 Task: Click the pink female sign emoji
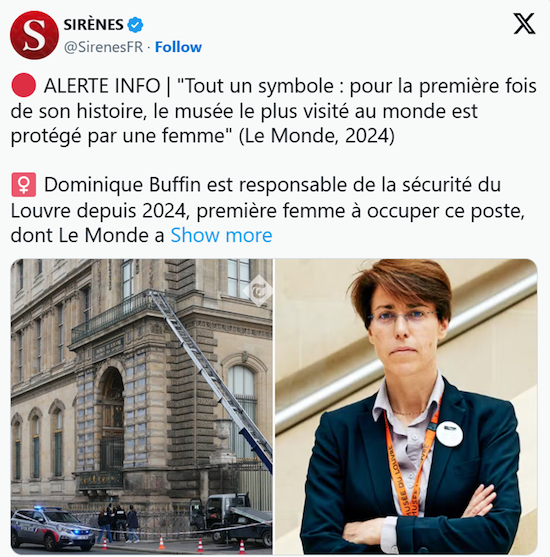pos(23,185)
